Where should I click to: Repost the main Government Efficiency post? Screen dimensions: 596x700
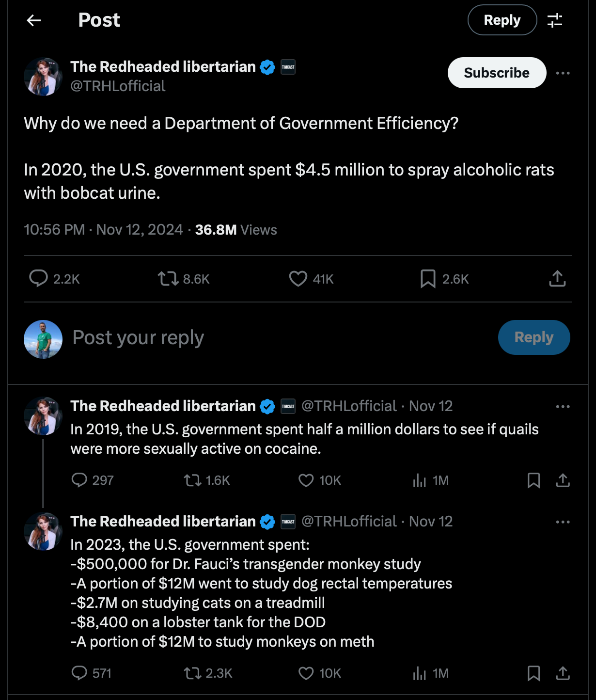point(168,279)
